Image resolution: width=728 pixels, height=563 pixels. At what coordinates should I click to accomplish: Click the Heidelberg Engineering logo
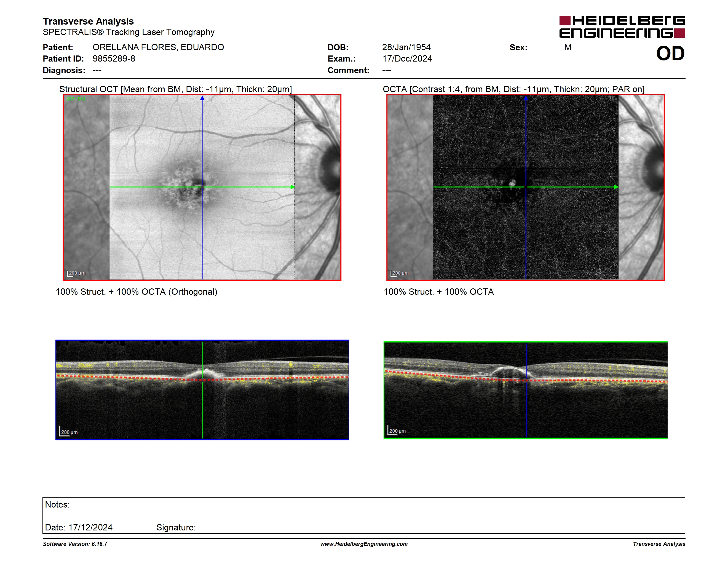pyautogui.click(x=622, y=27)
